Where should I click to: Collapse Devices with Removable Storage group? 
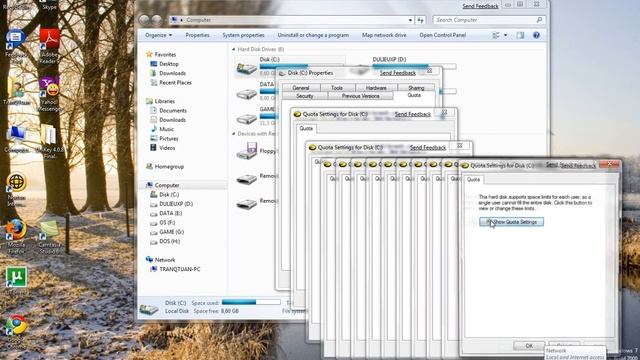pos(234,133)
